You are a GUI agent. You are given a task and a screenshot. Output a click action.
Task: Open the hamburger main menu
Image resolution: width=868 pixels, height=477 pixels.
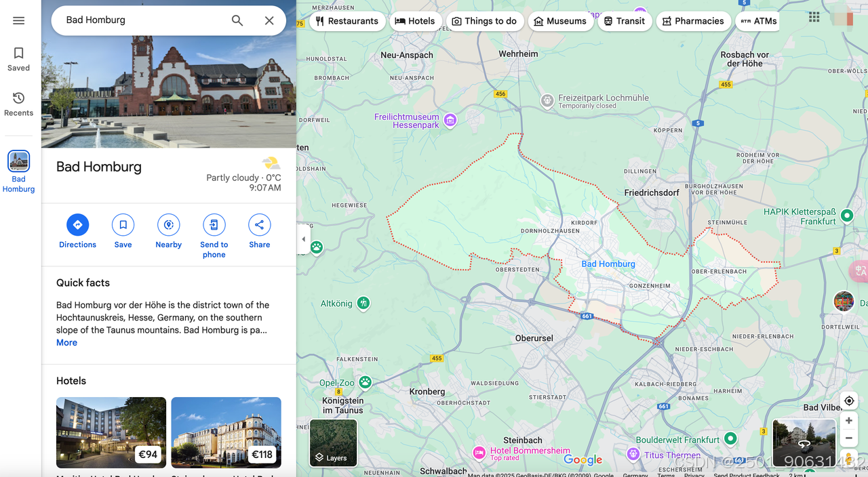tap(19, 20)
